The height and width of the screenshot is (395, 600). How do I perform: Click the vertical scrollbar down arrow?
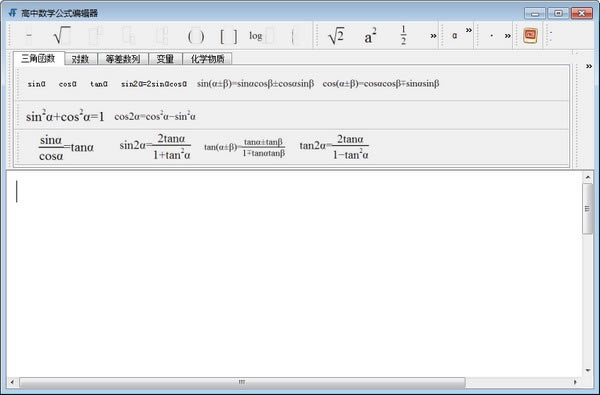[588, 371]
